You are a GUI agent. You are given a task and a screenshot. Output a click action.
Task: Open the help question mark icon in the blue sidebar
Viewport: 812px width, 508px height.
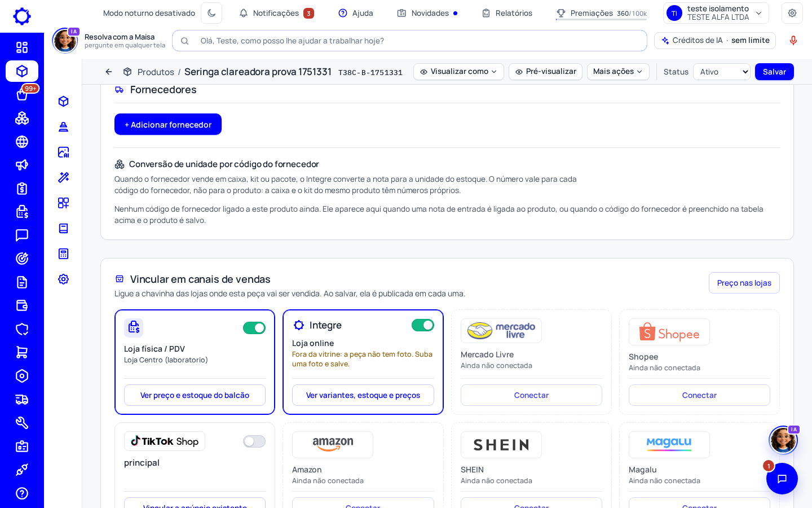[x=22, y=493]
